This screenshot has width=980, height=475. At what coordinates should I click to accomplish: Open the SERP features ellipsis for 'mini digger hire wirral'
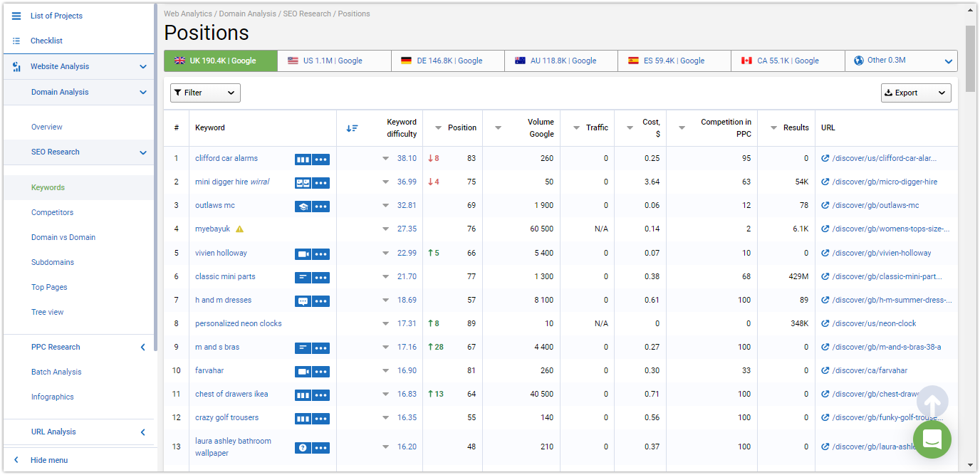click(322, 182)
